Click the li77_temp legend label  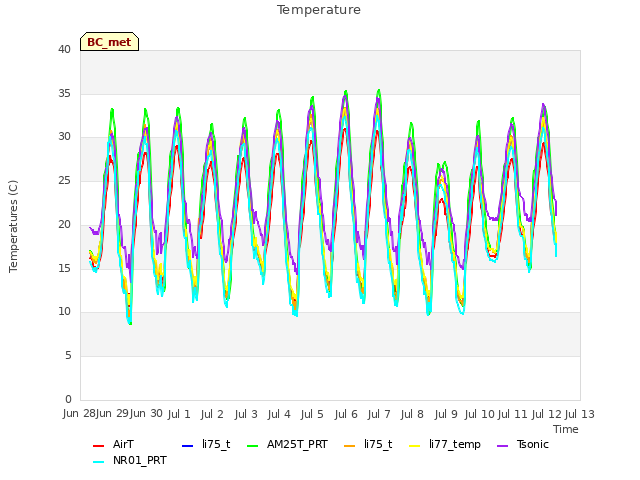point(455,444)
